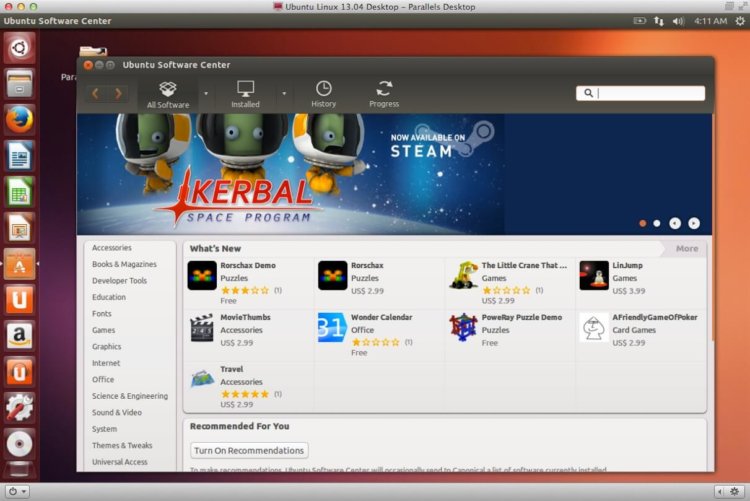750x501 pixels.
Task: Browse the Universal Access category
Action: coord(120,462)
